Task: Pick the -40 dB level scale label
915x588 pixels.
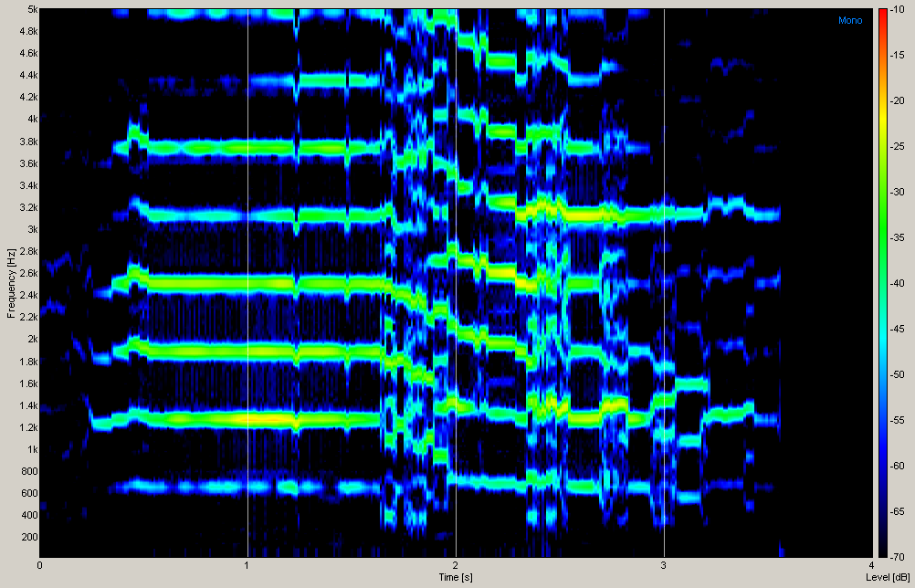Action: click(x=898, y=283)
